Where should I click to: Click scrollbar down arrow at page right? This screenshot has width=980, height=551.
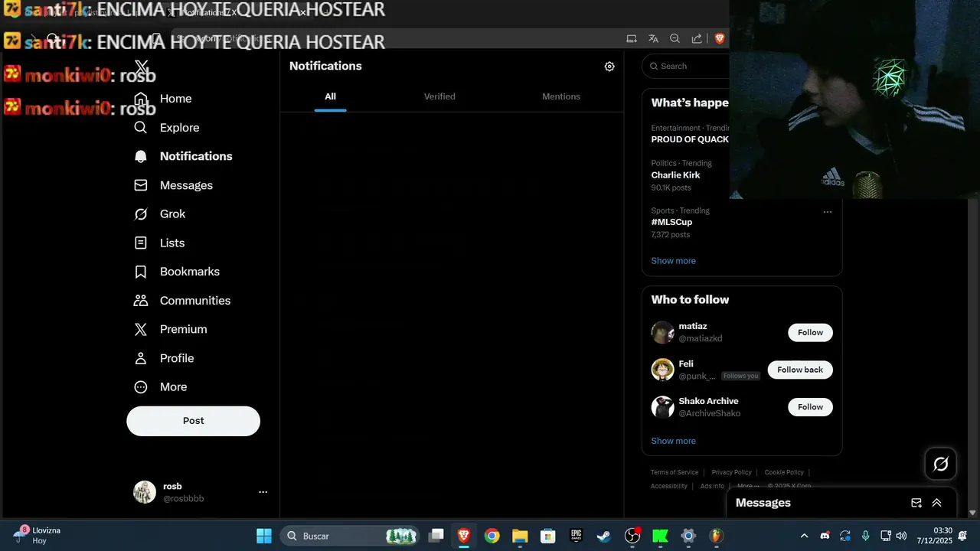972,513
